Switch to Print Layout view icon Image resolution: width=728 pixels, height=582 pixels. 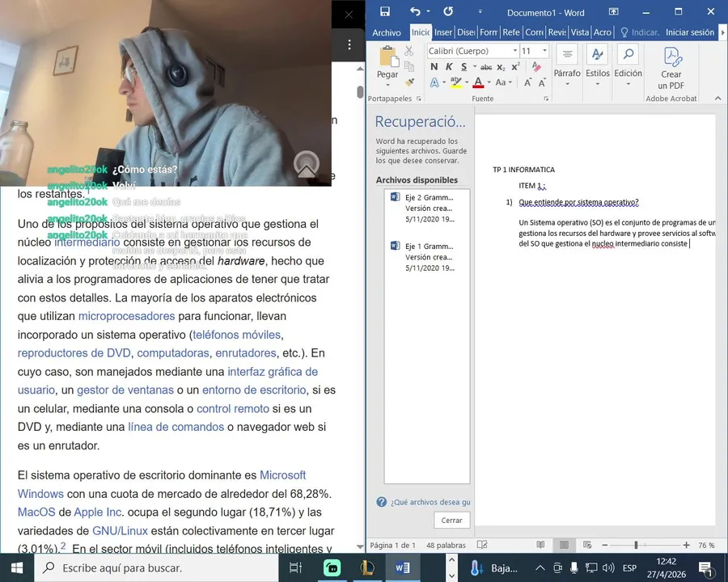point(564,545)
